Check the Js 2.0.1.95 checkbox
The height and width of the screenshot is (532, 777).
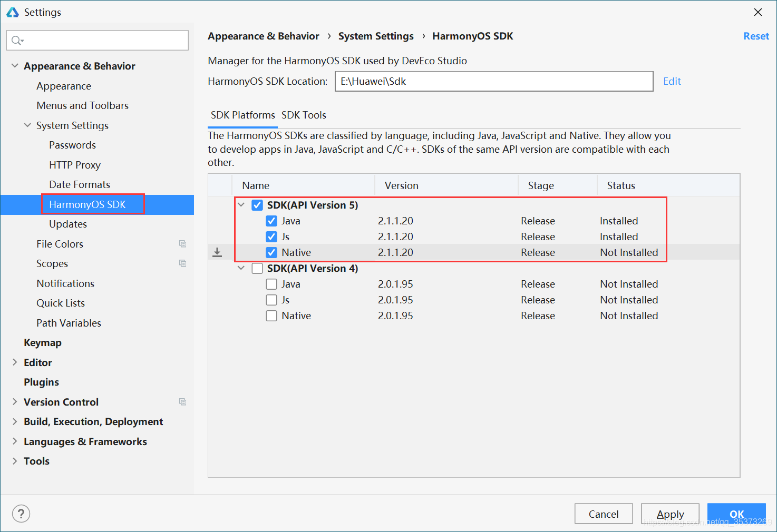pyautogui.click(x=271, y=300)
